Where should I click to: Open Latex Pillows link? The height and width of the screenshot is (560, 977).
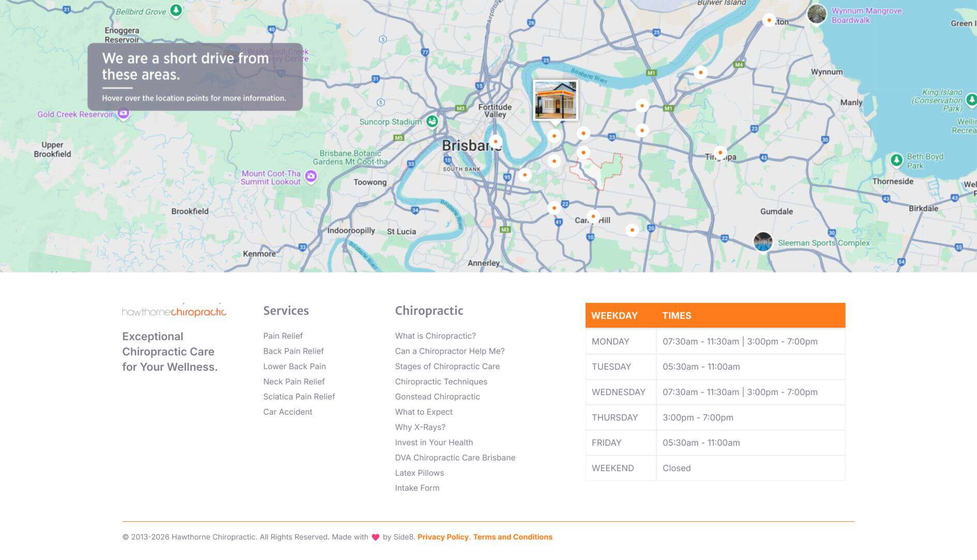pos(419,473)
